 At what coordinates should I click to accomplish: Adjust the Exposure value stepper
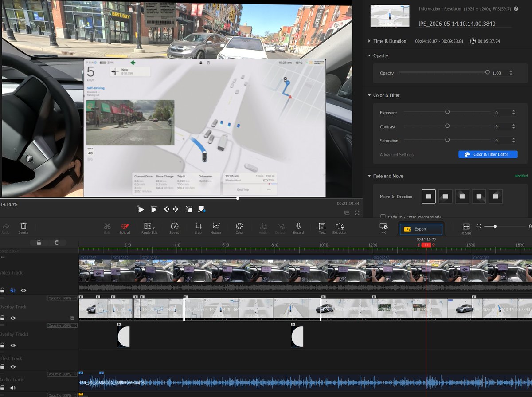click(513, 113)
